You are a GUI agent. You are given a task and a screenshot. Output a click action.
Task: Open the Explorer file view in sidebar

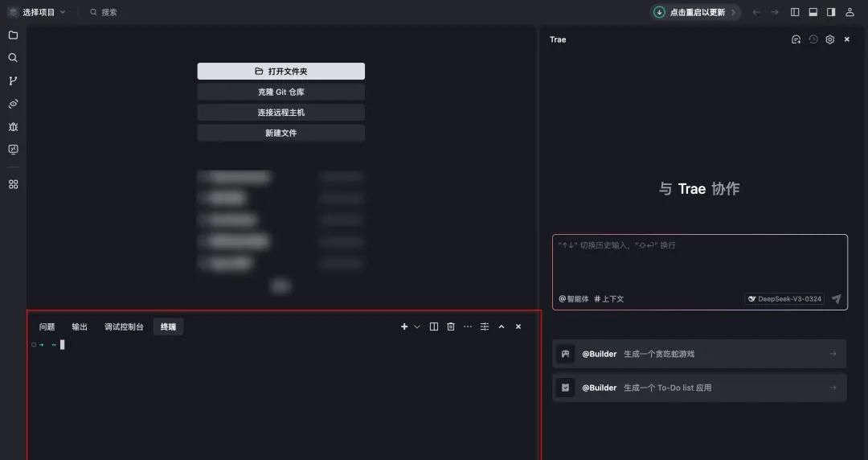point(13,35)
